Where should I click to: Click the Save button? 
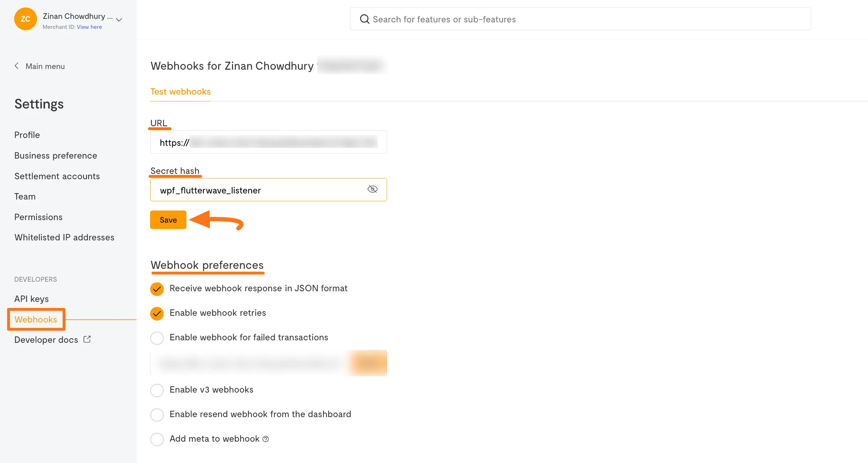(168, 220)
